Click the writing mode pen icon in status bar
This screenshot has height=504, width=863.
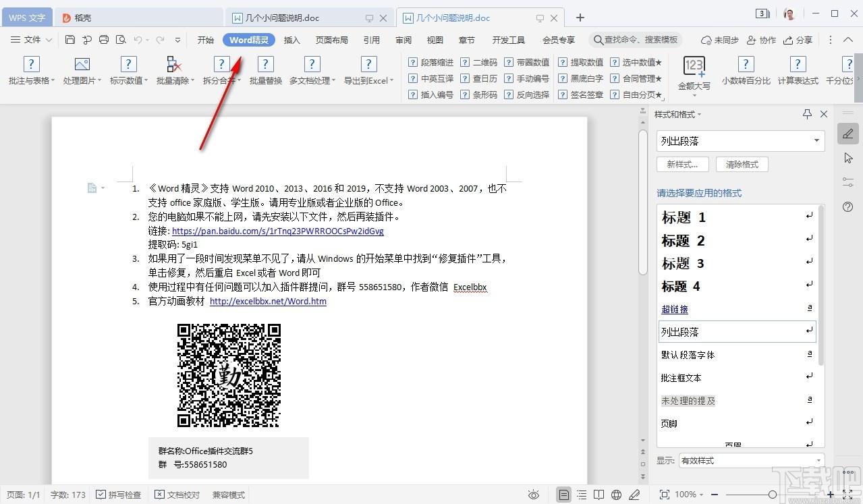634,495
